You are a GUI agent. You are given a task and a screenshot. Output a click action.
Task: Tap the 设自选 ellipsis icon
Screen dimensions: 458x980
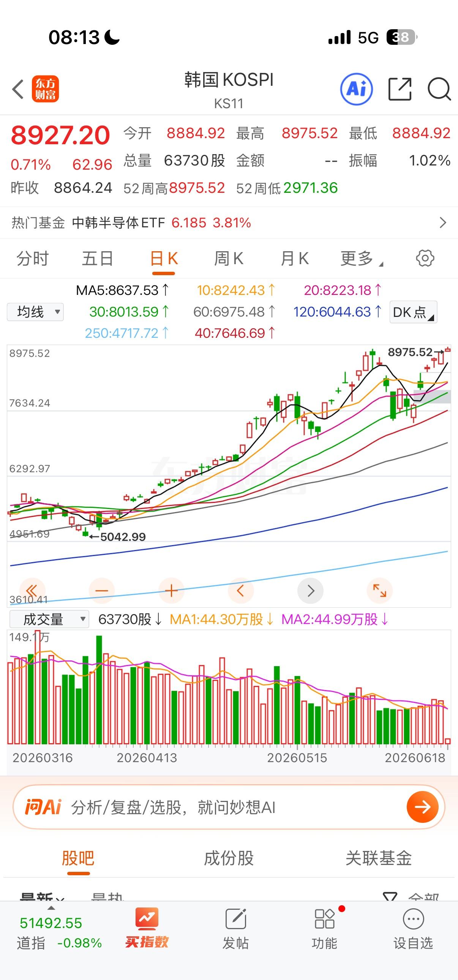(x=413, y=919)
